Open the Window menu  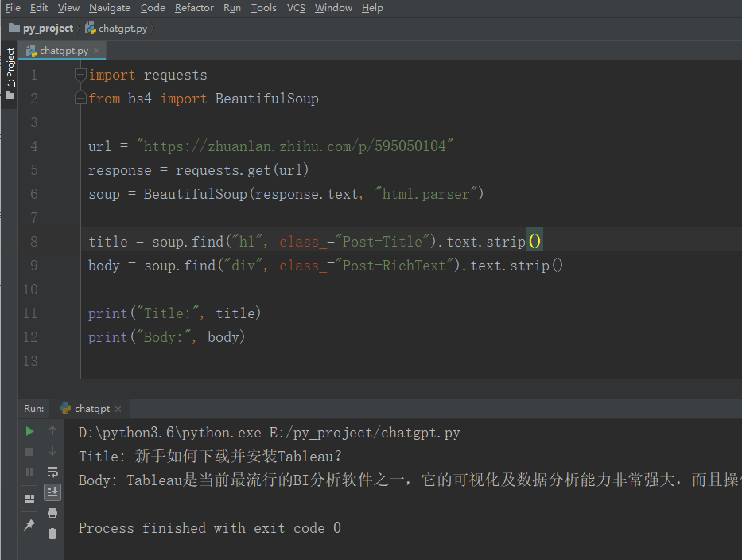point(333,8)
